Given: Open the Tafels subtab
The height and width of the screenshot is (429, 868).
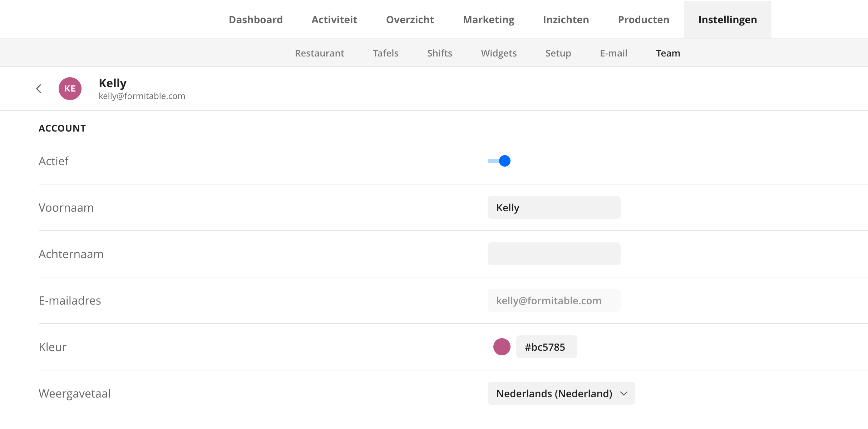Looking at the screenshot, I should tap(385, 53).
